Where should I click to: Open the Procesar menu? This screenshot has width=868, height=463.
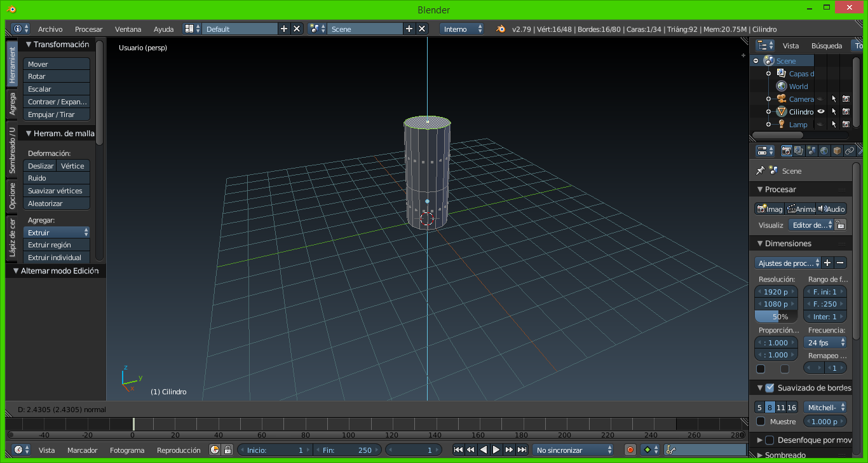[88, 29]
